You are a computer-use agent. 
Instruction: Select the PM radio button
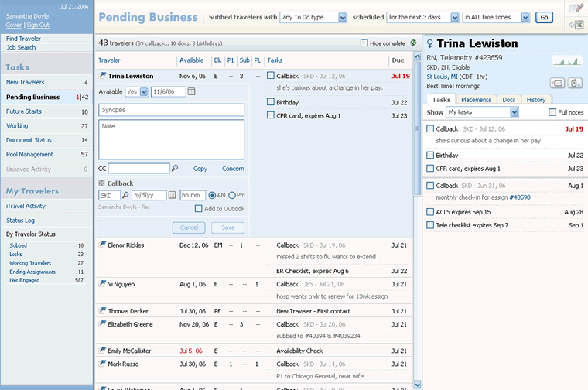[x=232, y=195]
